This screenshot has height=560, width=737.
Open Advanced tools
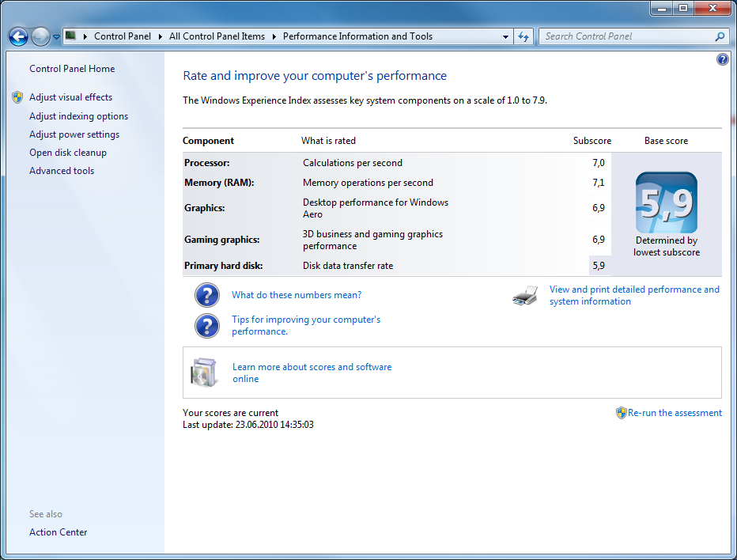(62, 171)
